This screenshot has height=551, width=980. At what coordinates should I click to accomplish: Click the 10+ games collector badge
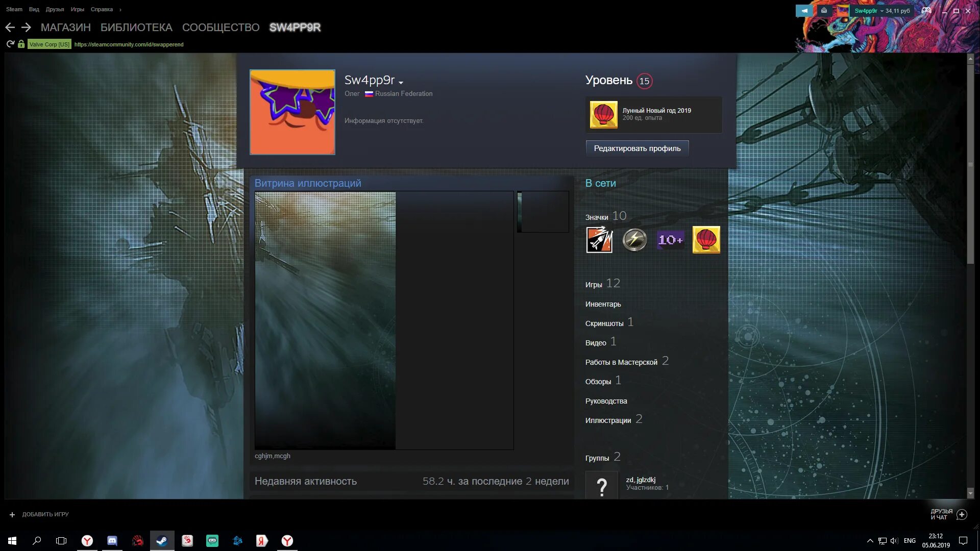(670, 240)
